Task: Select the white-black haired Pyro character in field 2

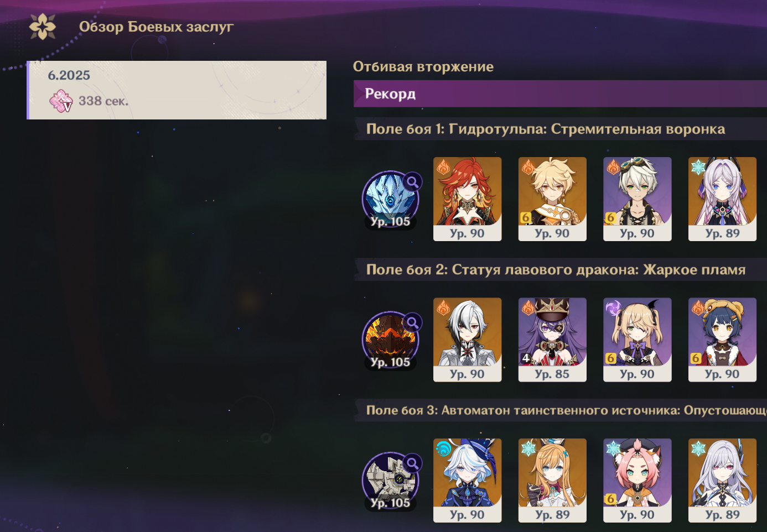Action: coord(467,340)
